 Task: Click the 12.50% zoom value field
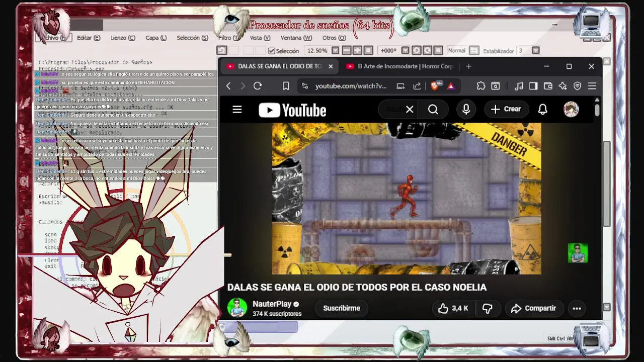coord(317,51)
